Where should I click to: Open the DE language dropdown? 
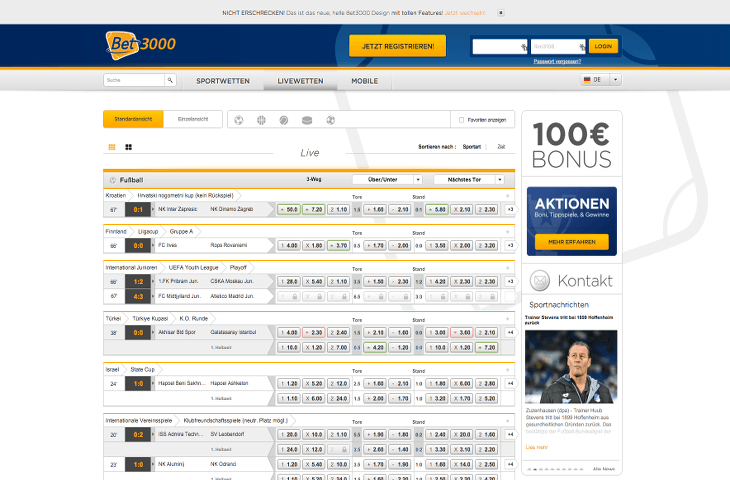[x=615, y=80]
